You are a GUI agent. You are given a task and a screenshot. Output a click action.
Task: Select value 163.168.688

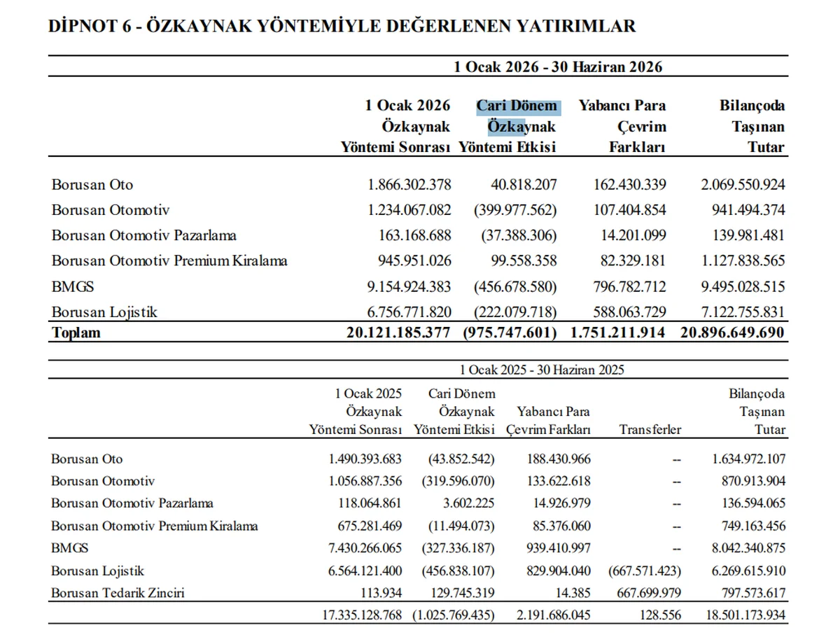tap(414, 235)
